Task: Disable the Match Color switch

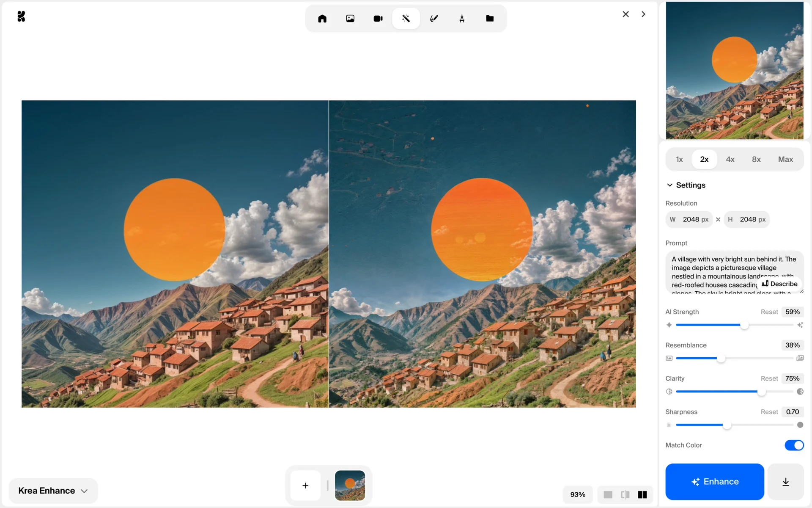Action: tap(794, 445)
